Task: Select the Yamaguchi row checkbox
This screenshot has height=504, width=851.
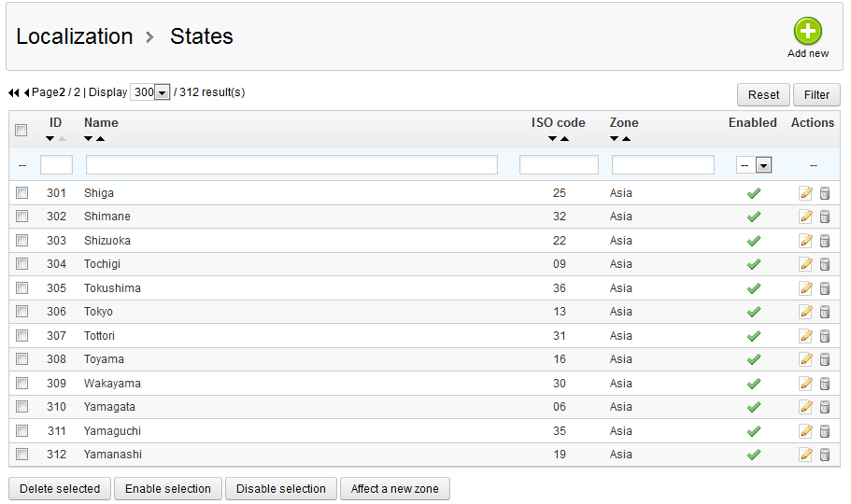Action: (21, 431)
